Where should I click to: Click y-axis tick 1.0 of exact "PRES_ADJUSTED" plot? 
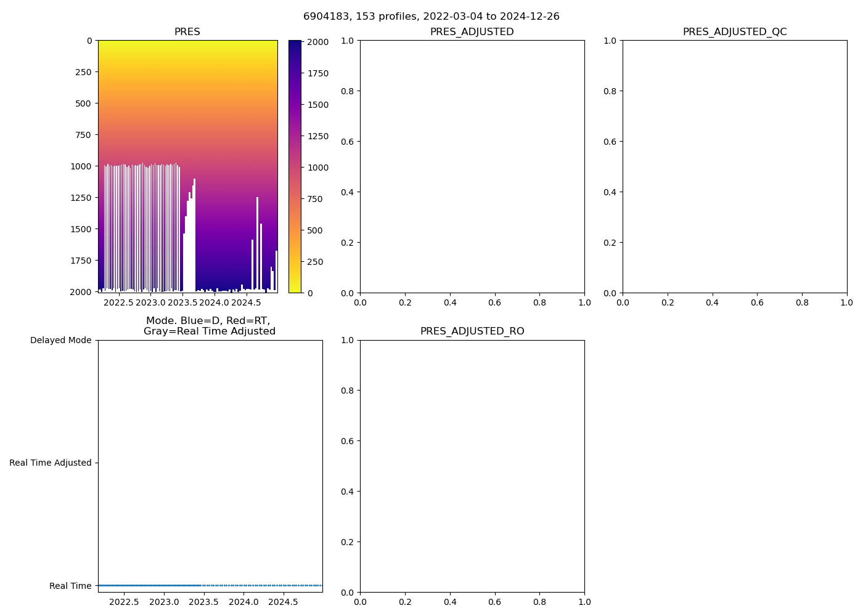[x=348, y=41]
